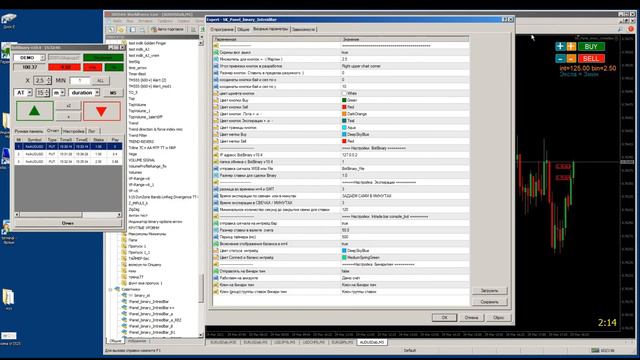Screen dimensions: 640x360
Task: Select 'Trend direction & force index' in Navigator
Action: (x=155, y=129)
